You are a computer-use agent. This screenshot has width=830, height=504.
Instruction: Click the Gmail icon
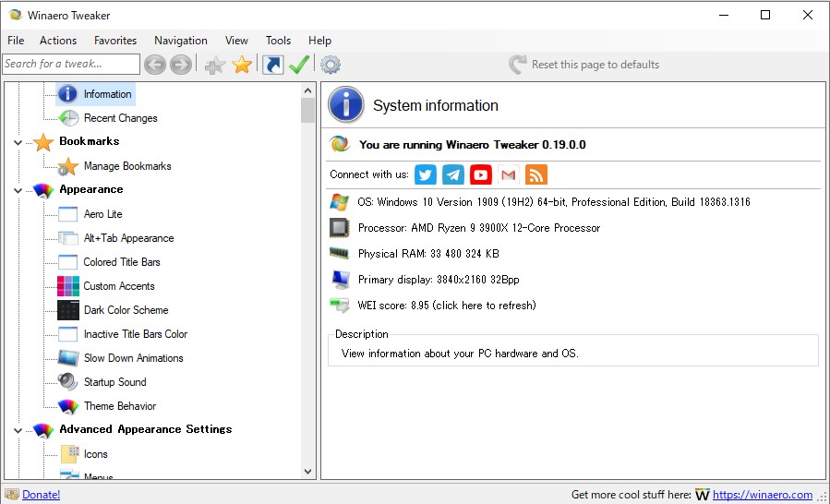(x=508, y=174)
